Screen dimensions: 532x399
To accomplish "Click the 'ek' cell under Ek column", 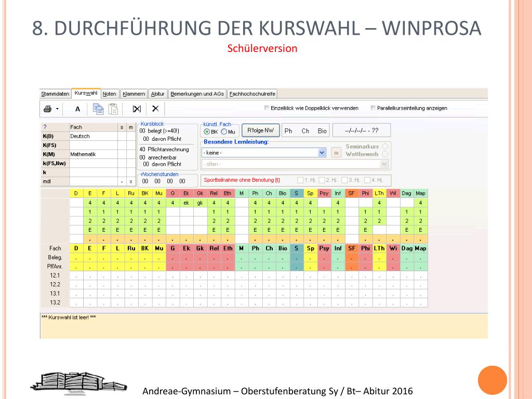I will pos(187,203).
